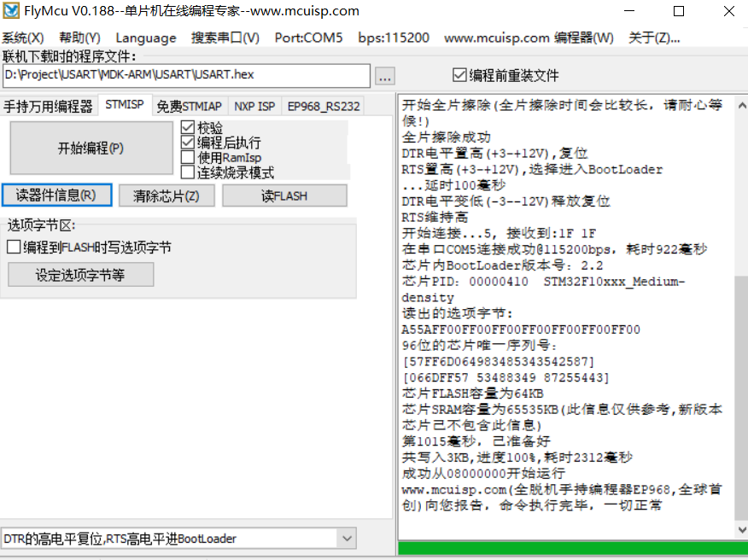The width and height of the screenshot is (748, 560).
Task: Click log line 成功从08000000开始运行
Action: [483, 474]
